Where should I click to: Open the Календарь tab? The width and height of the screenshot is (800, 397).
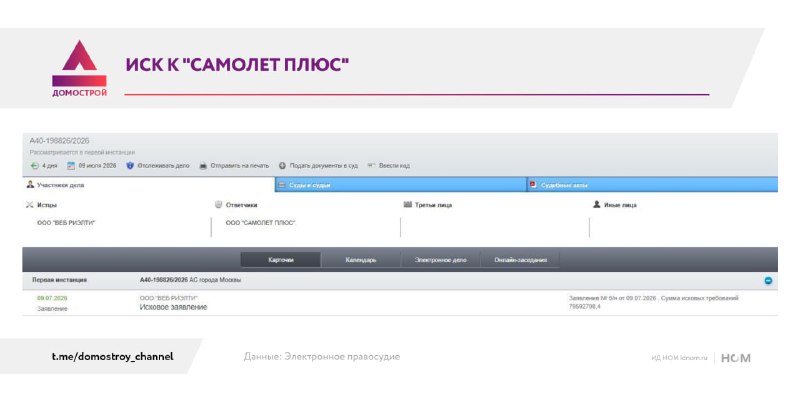pyautogui.click(x=361, y=260)
